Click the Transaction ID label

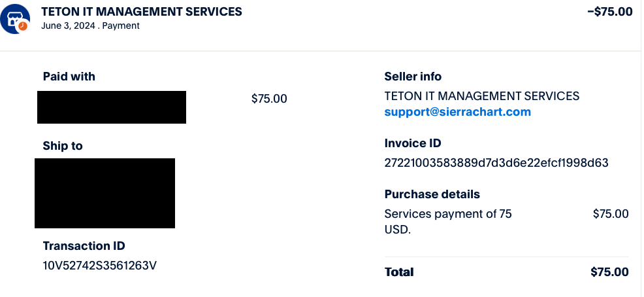(x=84, y=246)
